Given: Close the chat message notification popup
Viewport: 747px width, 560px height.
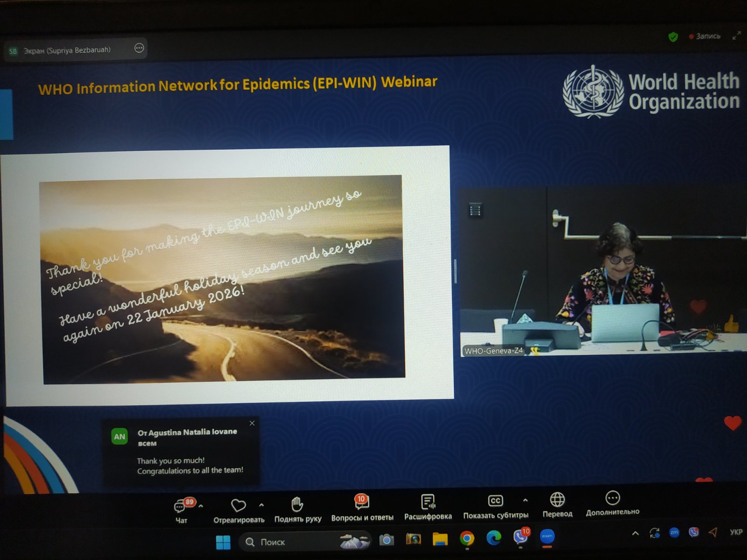Looking at the screenshot, I should [252, 423].
